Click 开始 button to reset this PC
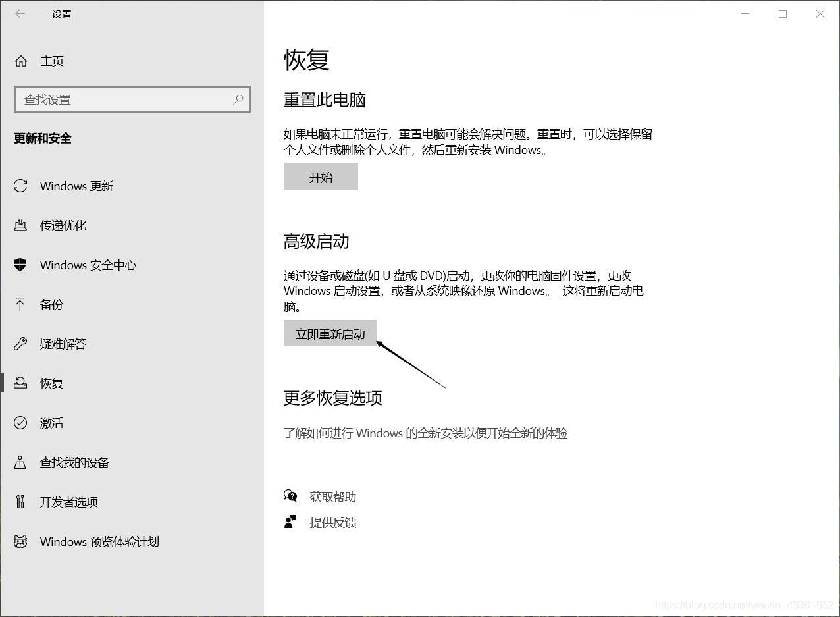840x617 pixels. (321, 177)
